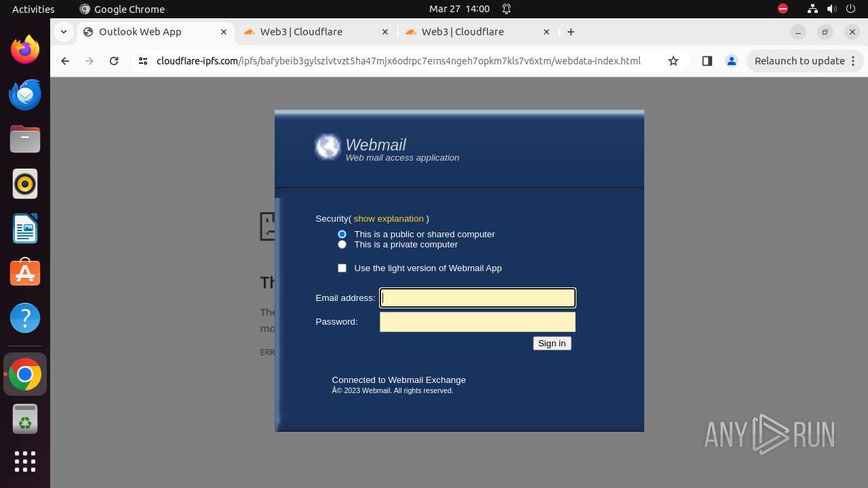Screen dimensions: 868x488
Task: Open the clock and calendar menu
Action: 459,9
